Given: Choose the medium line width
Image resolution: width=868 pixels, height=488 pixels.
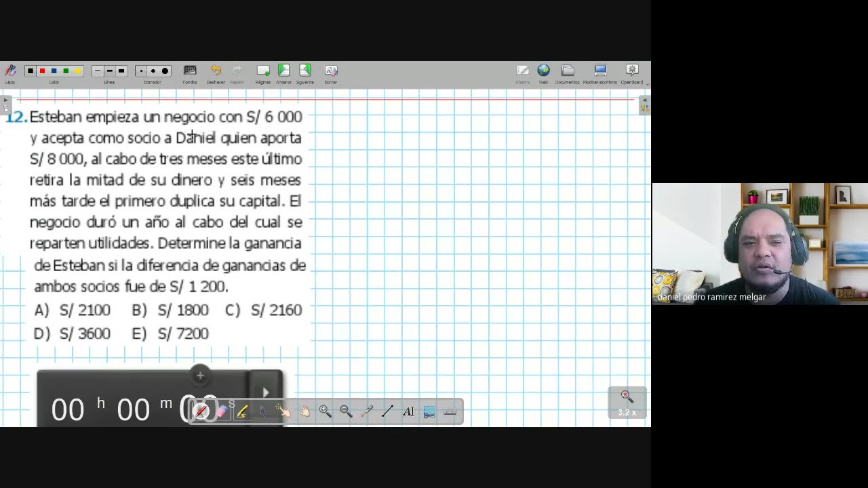Looking at the screenshot, I should tap(109, 70).
